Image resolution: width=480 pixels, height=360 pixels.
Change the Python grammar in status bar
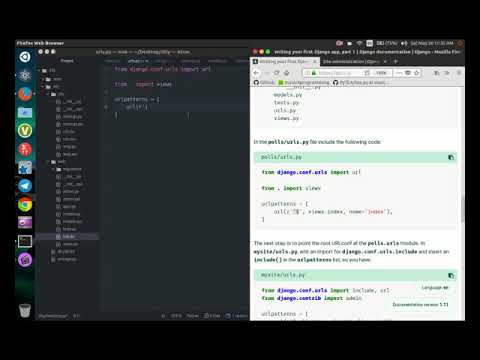(192, 316)
